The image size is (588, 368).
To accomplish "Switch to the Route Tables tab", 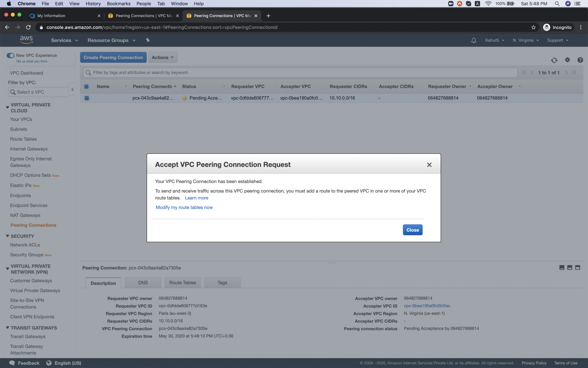I will (182, 282).
